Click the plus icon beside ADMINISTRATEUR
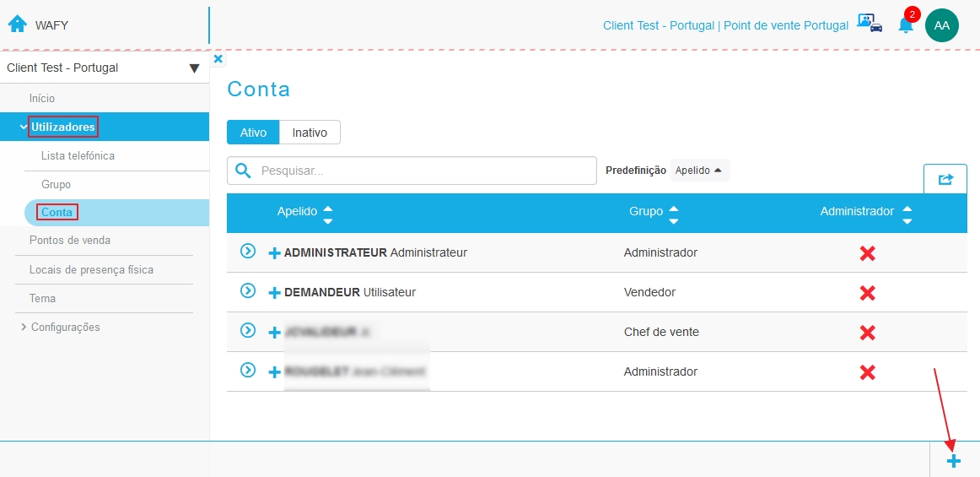Viewport: 980px width, 477px height. pyautogui.click(x=274, y=253)
